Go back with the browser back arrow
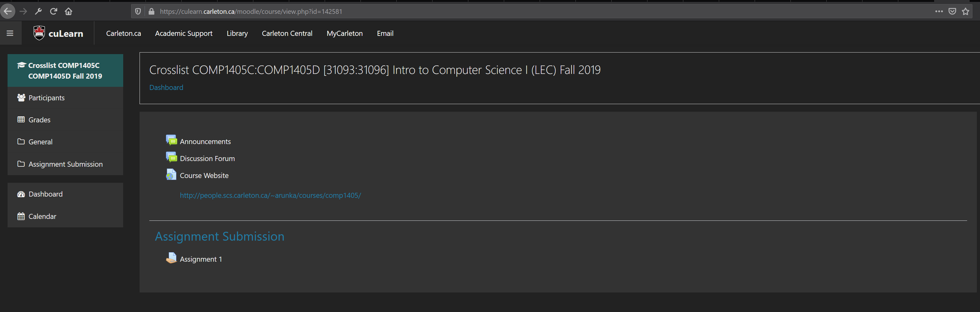The width and height of the screenshot is (980, 312). pyautogui.click(x=8, y=11)
